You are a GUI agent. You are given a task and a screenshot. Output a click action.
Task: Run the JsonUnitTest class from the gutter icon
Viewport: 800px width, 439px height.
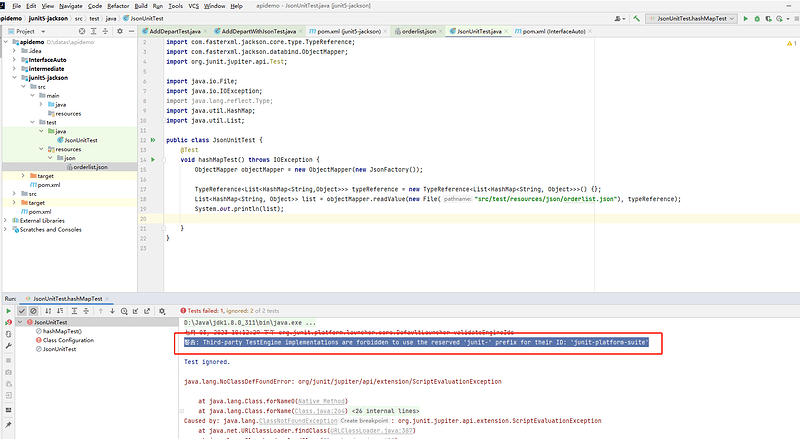pos(153,140)
